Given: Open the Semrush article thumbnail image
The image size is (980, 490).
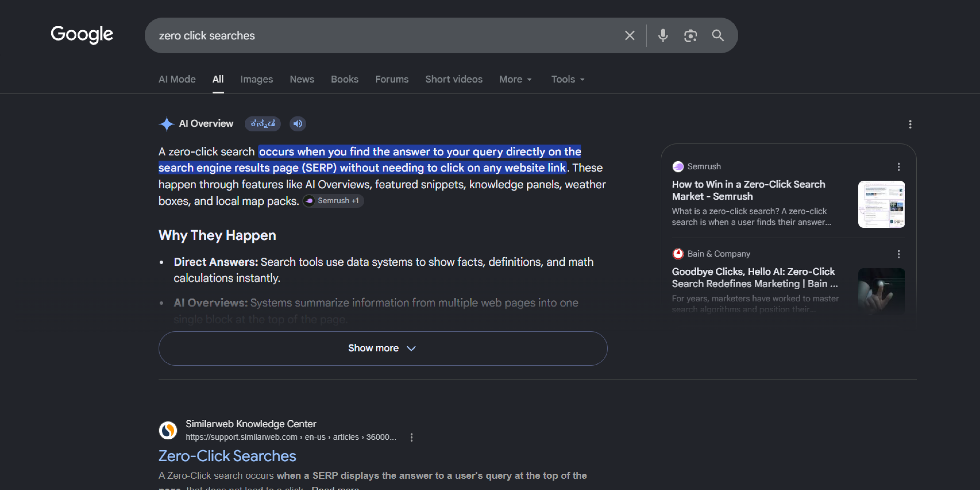Looking at the screenshot, I should click(881, 204).
